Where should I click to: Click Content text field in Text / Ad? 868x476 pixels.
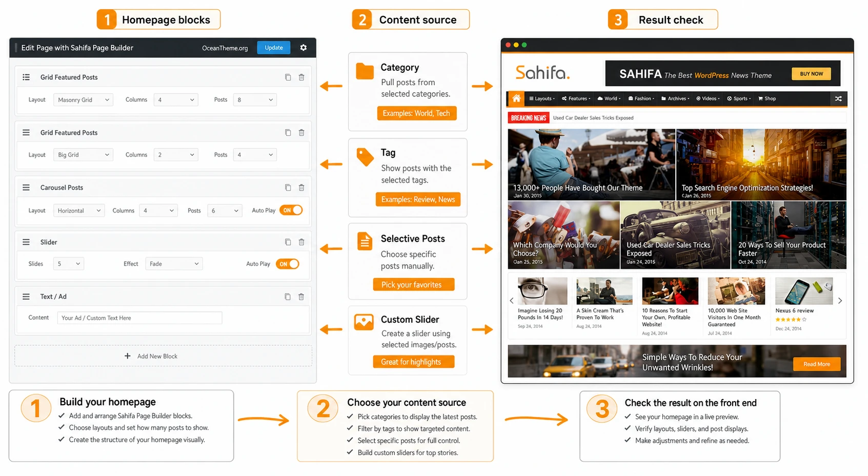tap(139, 318)
